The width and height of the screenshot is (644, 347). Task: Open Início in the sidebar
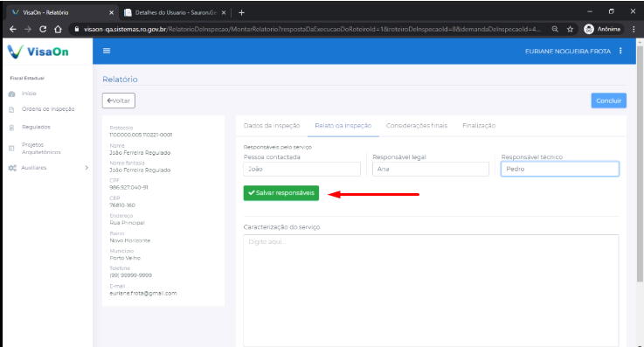coord(29,94)
